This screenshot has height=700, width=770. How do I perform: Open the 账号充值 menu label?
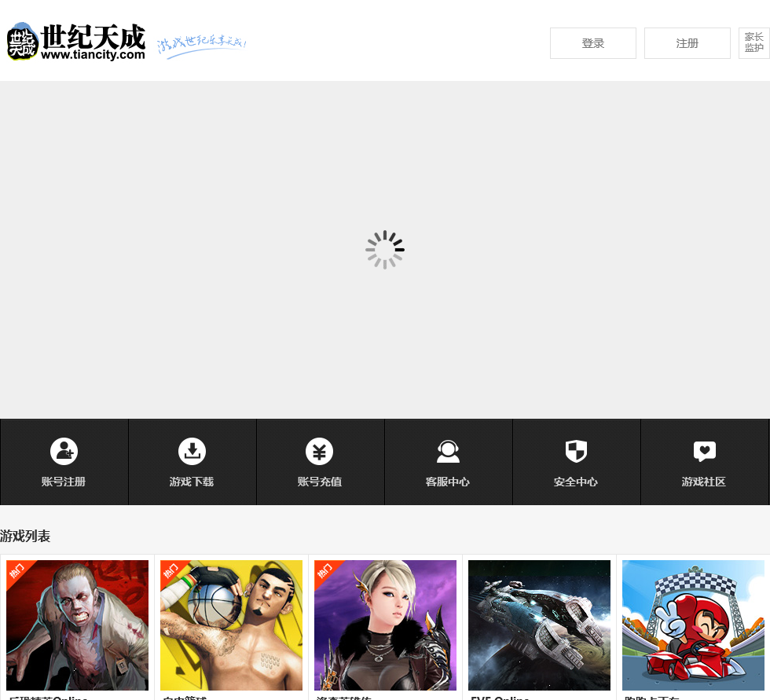(320, 482)
